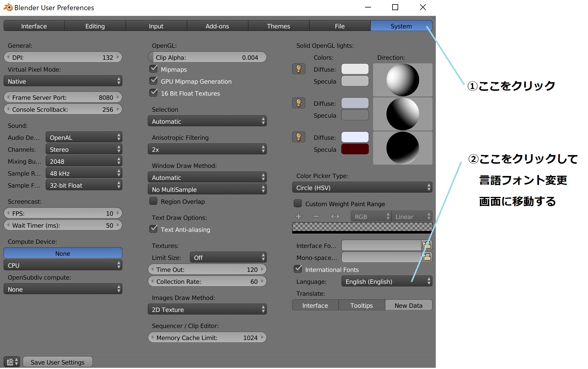This screenshot has width=588, height=369.
Task: Open Virtual Pixel Mode Native dropdown
Action: pyautogui.click(x=63, y=81)
